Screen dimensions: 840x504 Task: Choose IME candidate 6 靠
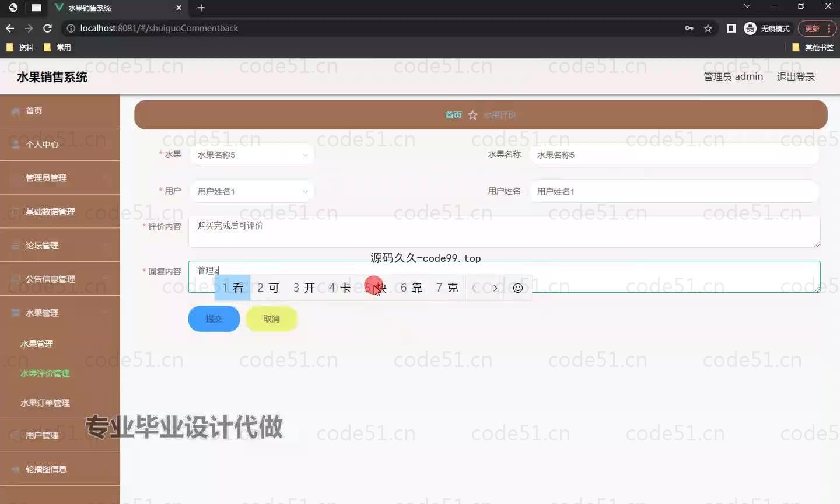coord(411,288)
